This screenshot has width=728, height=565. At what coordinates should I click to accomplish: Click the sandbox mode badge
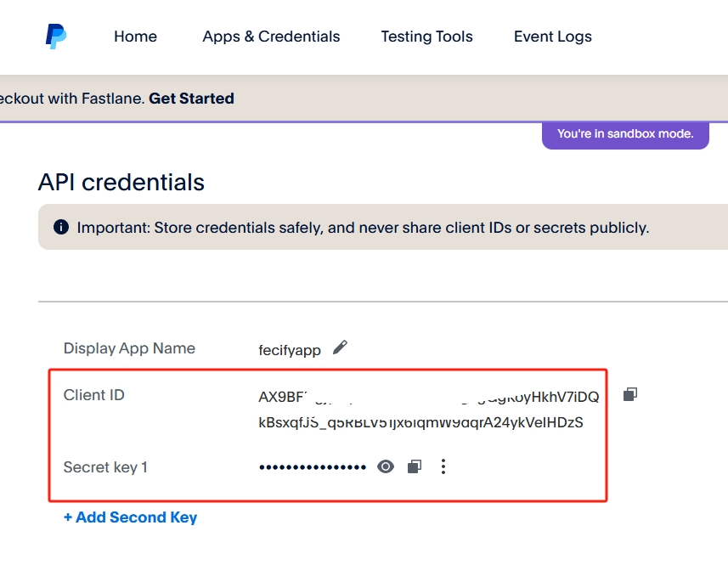tap(625, 133)
